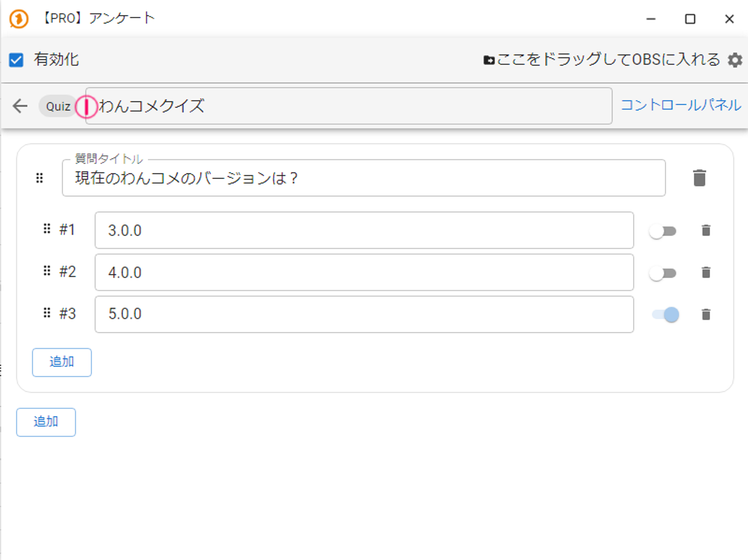This screenshot has height=560, width=748.
Task: Delete answer #3 using its trash icon
Action: point(706,315)
